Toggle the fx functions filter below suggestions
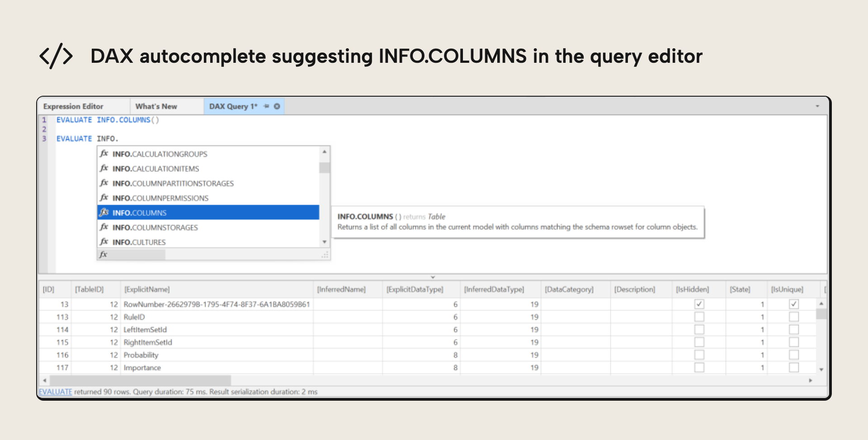The width and height of the screenshot is (868, 440). 104,254
